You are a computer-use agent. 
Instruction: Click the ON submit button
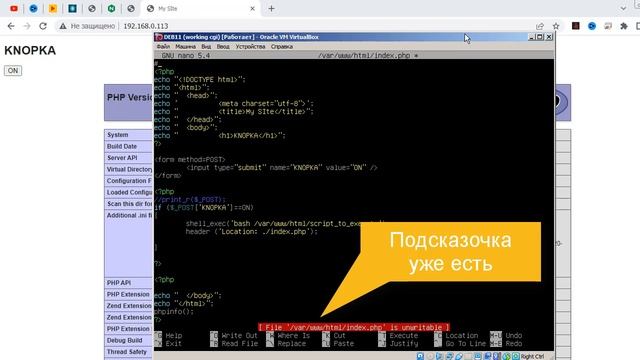(x=13, y=71)
